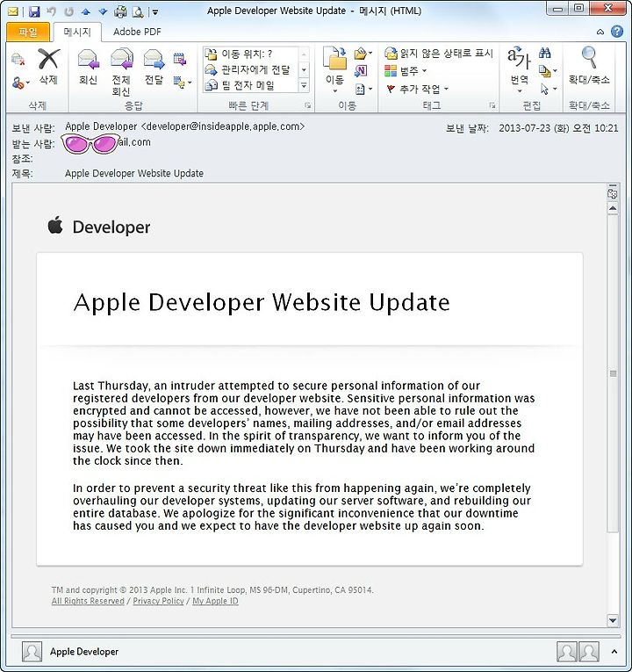Expand the people pane with chevron
This screenshot has width=632, height=672.
coord(614,652)
